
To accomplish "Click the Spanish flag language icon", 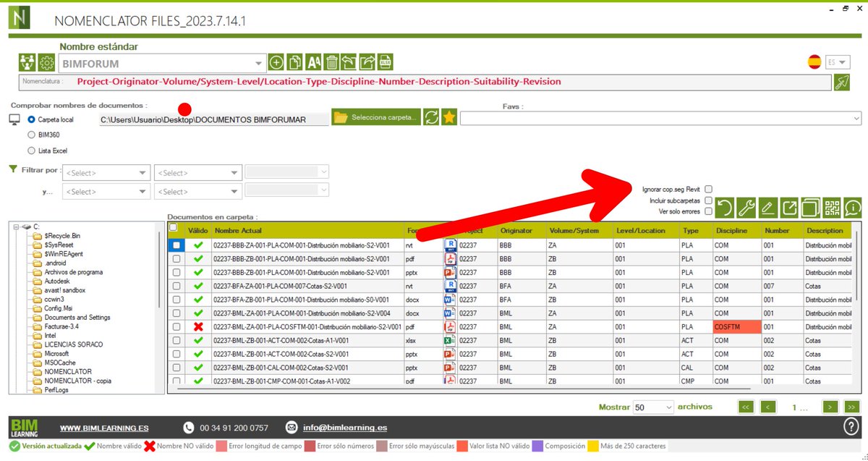I will click(x=814, y=62).
